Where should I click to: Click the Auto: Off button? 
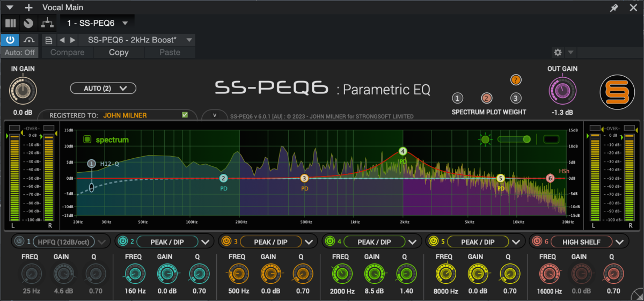[x=20, y=53]
